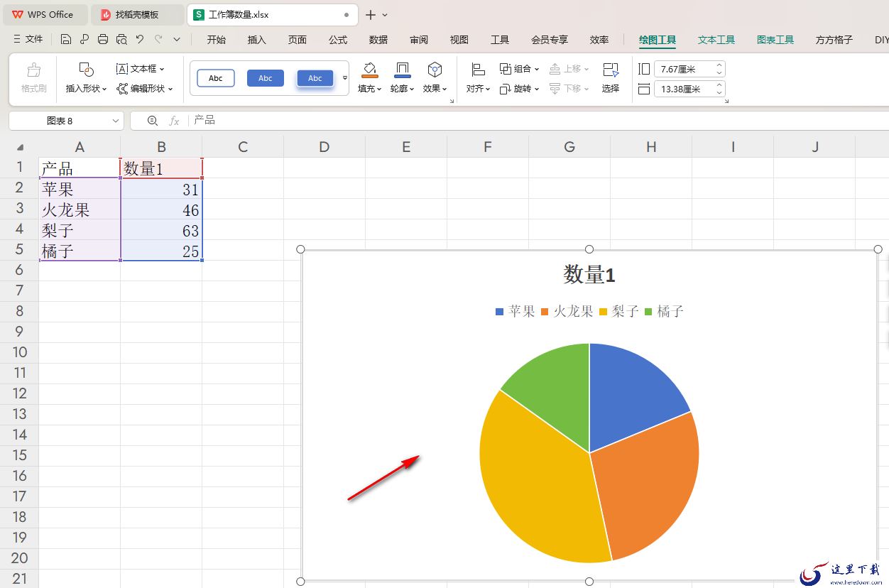Image resolution: width=889 pixels, height=588 pixels.
Task: Open the 编辑形状 dropdown
Action: pyautogui.click(x=145, y=89)
